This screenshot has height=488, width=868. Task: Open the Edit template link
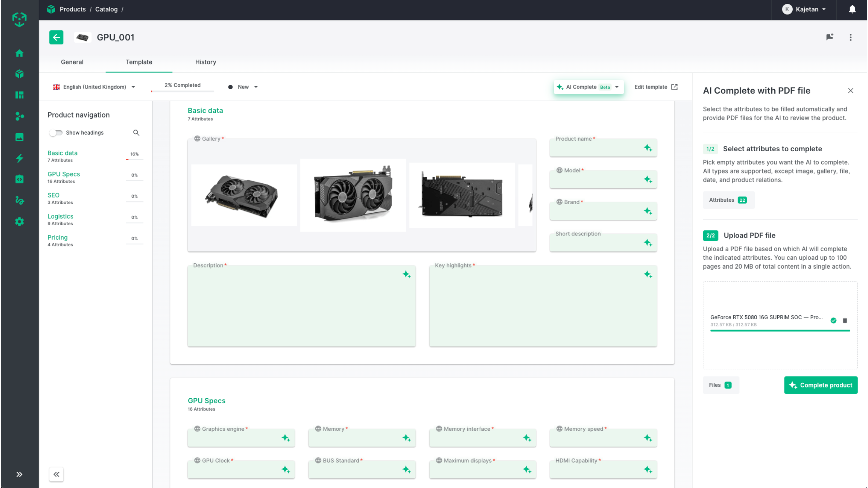[655, 87]
